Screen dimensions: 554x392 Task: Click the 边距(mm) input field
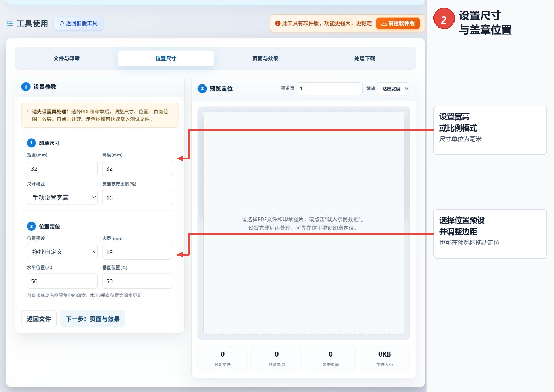138,252
